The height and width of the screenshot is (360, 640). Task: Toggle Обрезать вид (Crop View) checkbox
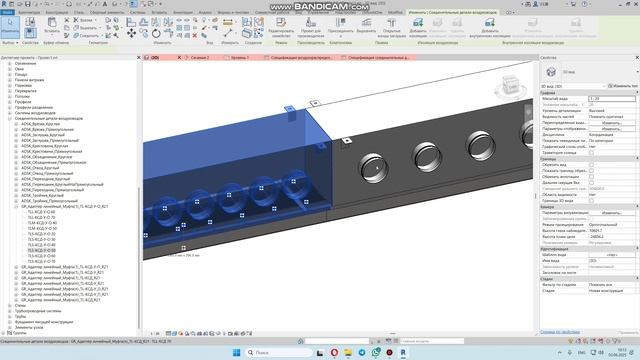point(591,164)
